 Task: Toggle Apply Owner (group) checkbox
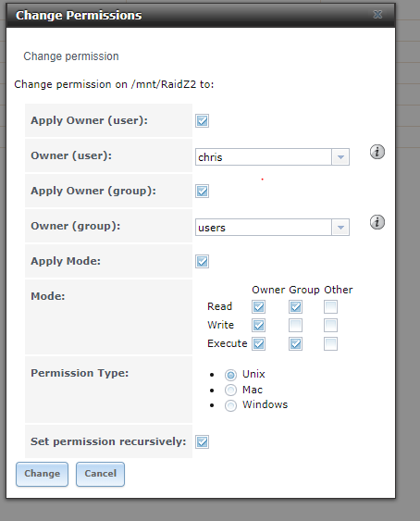click(x=202, y=191)
